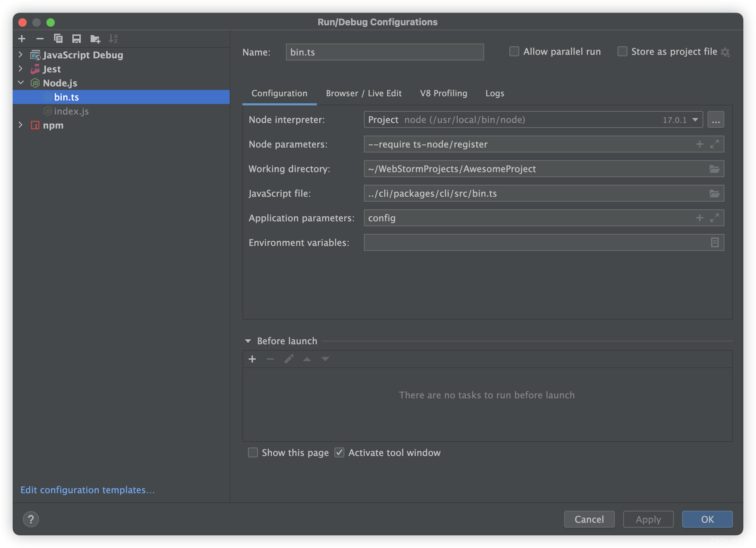Click Edit configuration templates link
Image resolution: width=756 pixels, height=548 pixels.
87,490
